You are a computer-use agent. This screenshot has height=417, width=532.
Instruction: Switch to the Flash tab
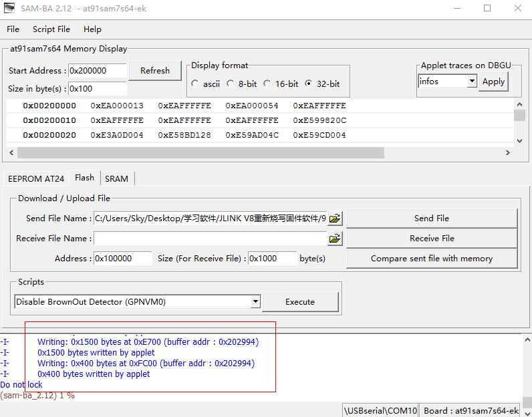point(84,178)
